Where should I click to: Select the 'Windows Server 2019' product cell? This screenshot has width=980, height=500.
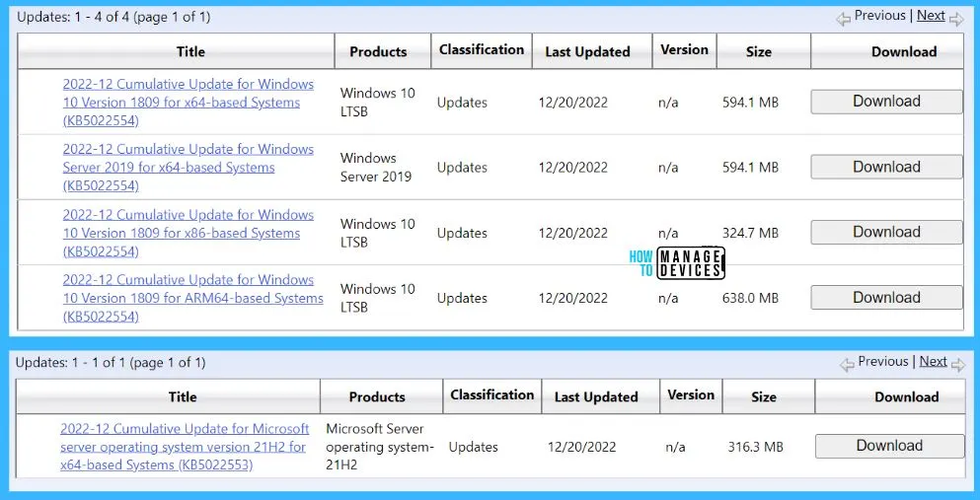[x=376, y=168]
